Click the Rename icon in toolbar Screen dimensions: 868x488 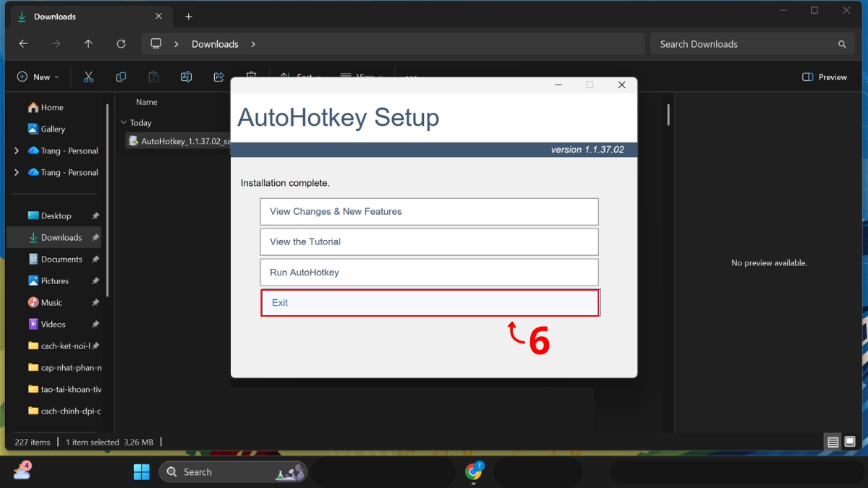click(186, 77)
